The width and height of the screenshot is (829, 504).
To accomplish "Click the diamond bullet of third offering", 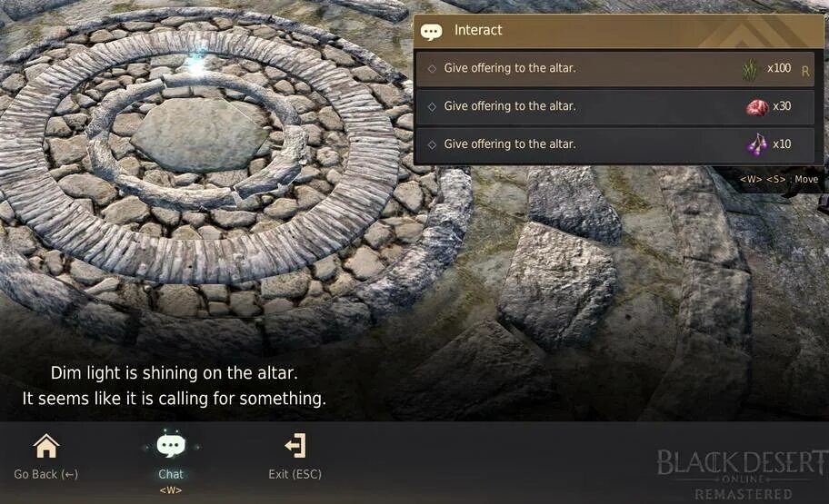I will (x=432, y=144).
